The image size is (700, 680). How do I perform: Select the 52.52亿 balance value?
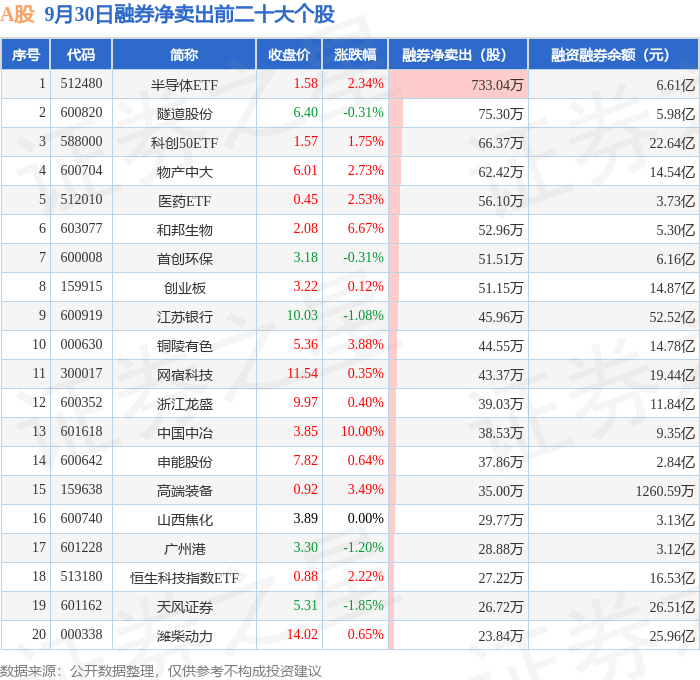coord(672,317)
